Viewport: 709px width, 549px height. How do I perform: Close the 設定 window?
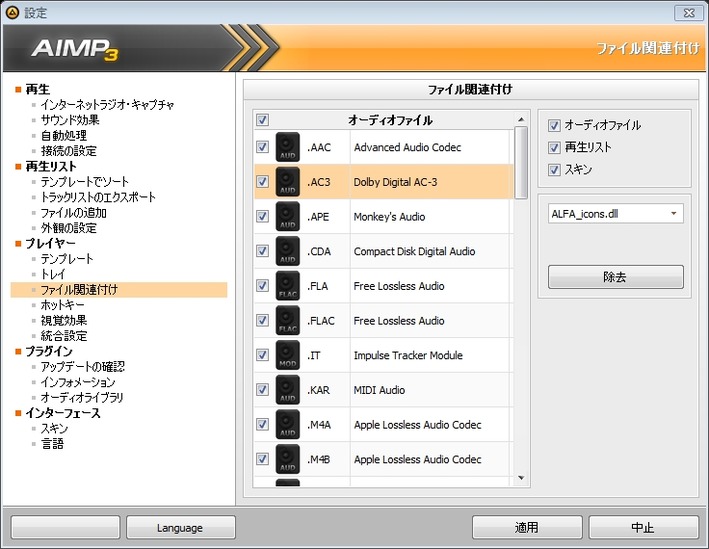pyautogui.click(x=689, y=13)
